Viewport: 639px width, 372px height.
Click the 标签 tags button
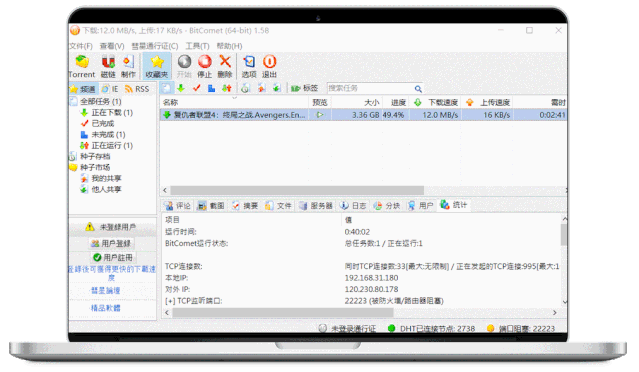tap(305, 88)
